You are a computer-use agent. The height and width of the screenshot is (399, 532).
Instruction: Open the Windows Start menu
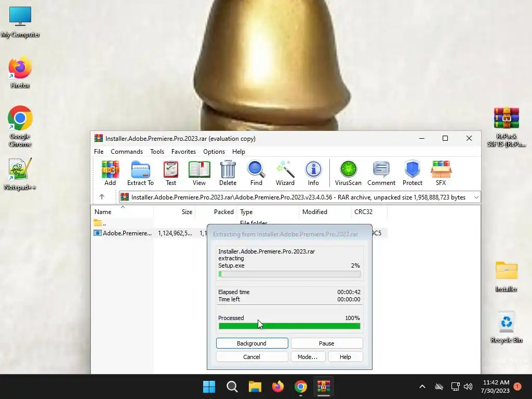point(209,387)
